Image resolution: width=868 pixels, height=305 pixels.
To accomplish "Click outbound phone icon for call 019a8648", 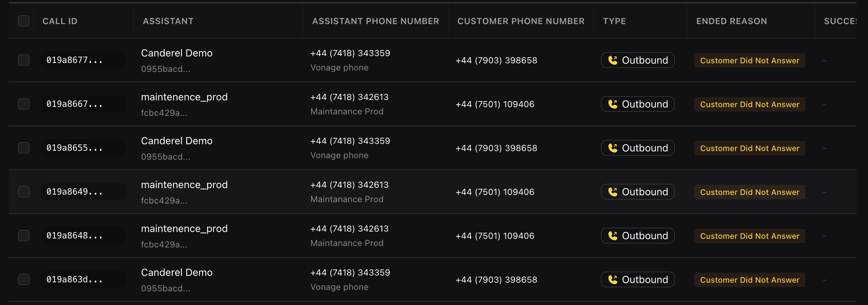I will [613, 236].
